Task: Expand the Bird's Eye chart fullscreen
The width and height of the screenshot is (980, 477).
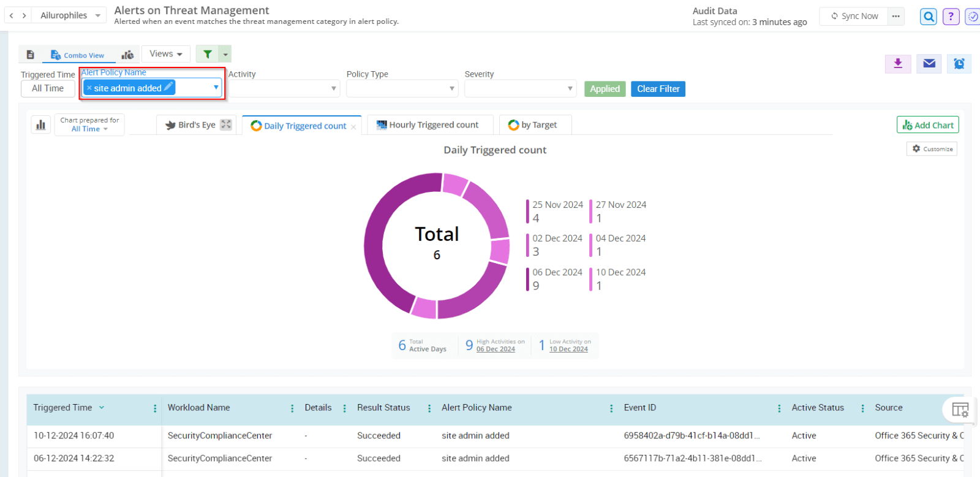Action: (226, 124)
